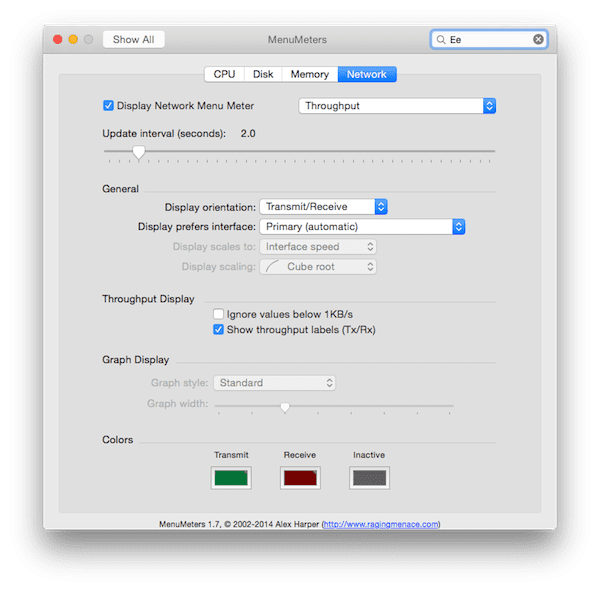
Task: Pick the green Transmit color swatch
Action: coord(231,478)
